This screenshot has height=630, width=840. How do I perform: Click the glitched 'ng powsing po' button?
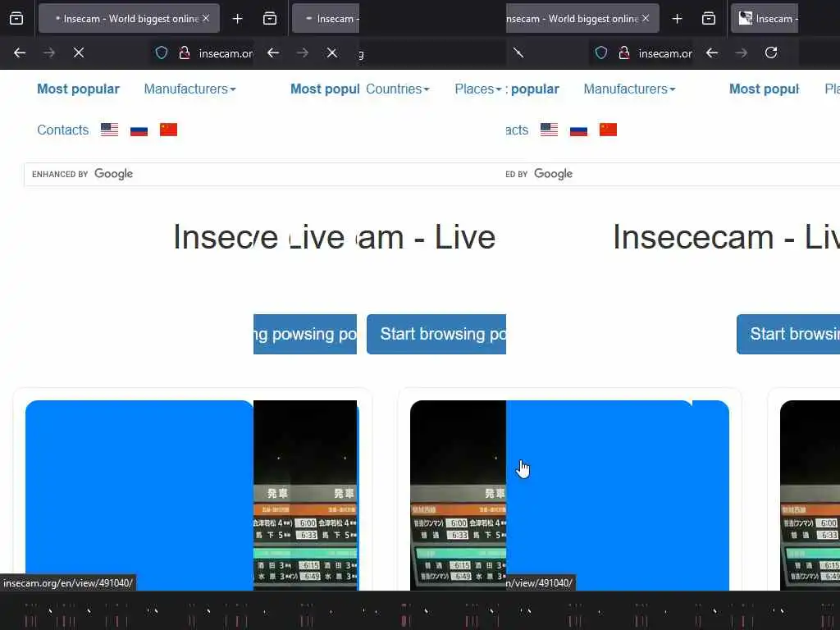pos(305,335)
